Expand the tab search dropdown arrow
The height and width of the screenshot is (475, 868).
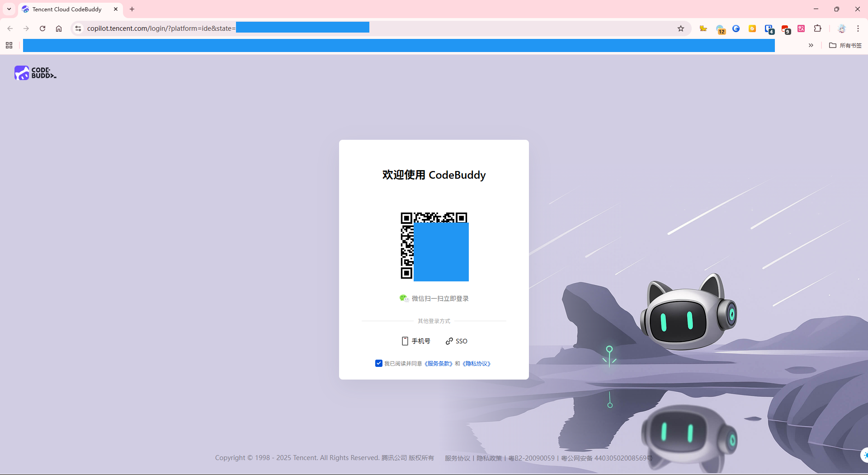[9, 9]
